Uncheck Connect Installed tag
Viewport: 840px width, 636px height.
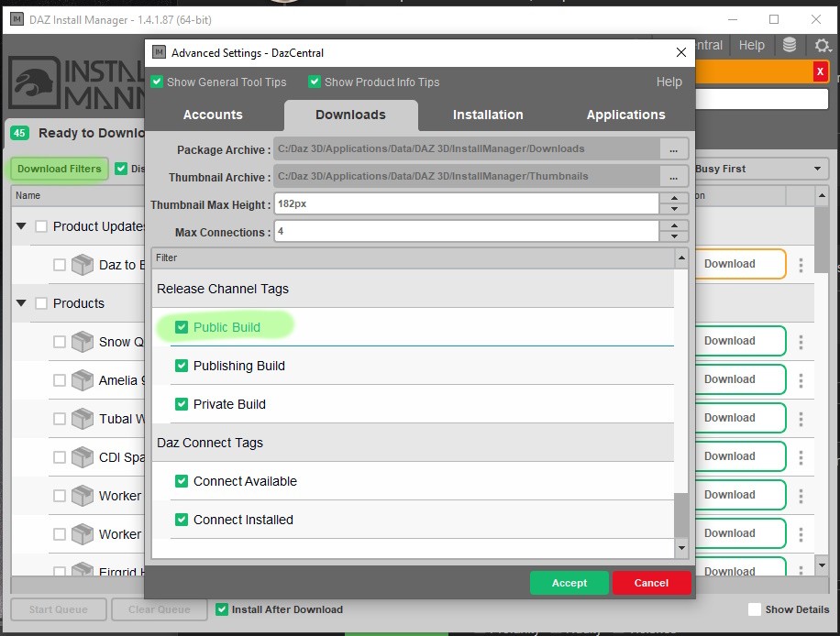pos(182,520)
